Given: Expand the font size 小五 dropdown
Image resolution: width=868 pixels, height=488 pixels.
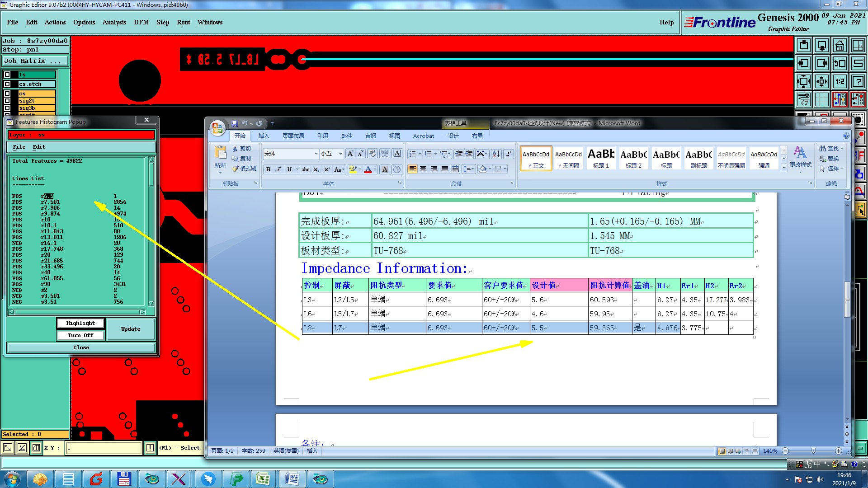Looking at the screenshot, I should click(x=340, y=154).
